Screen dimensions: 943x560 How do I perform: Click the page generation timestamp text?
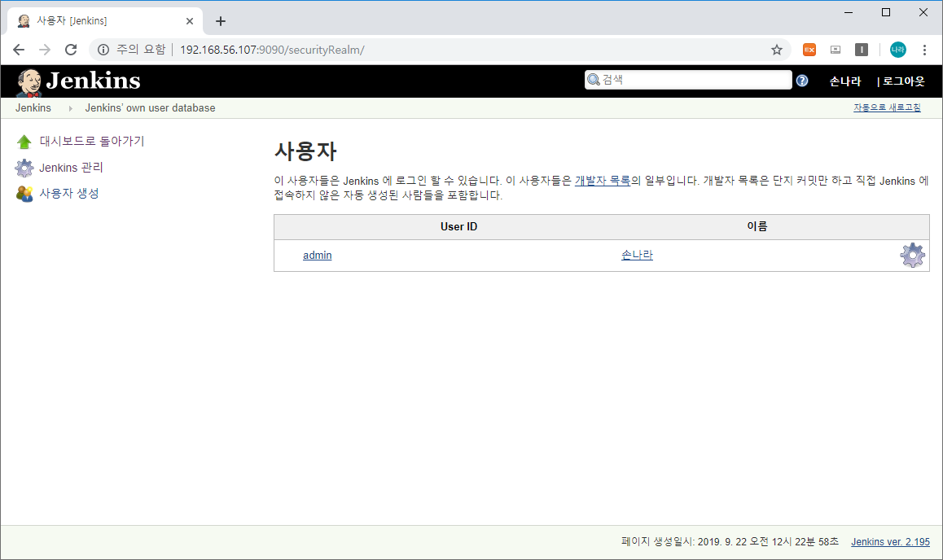point(730,542)
